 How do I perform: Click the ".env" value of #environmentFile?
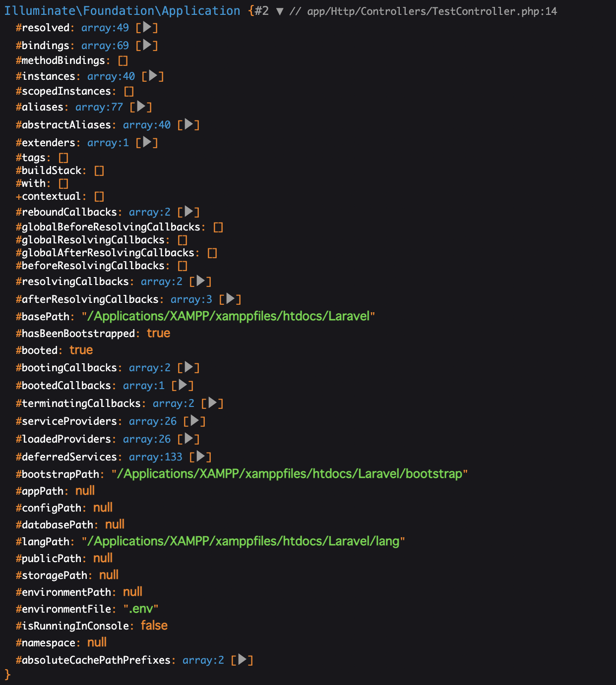click(x=141, y=609)
